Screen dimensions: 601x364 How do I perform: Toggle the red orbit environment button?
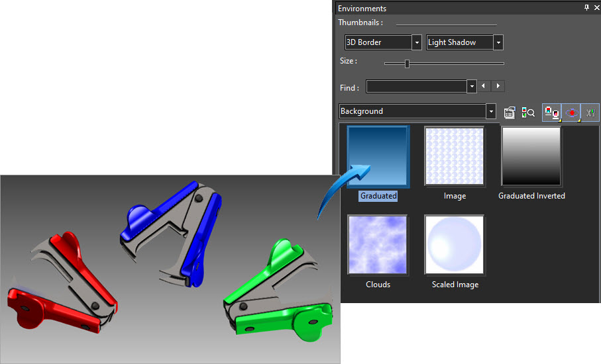tap(571, 113)
